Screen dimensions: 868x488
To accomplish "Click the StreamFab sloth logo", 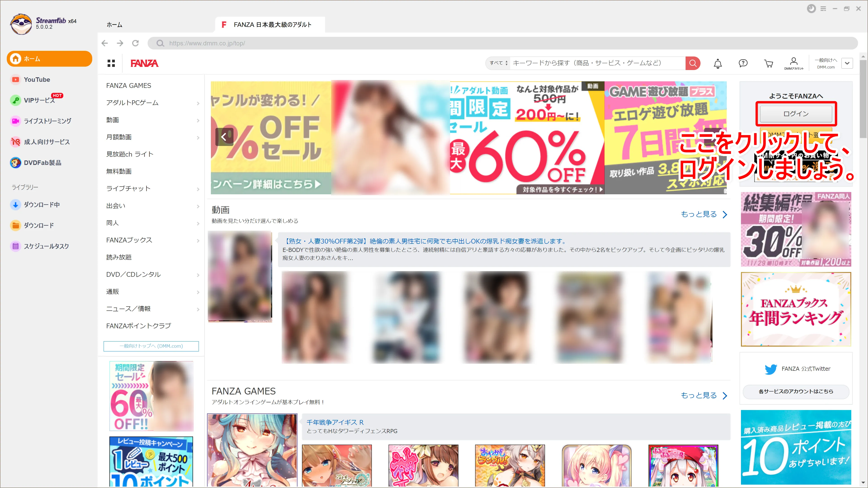I will coord(21,24).
